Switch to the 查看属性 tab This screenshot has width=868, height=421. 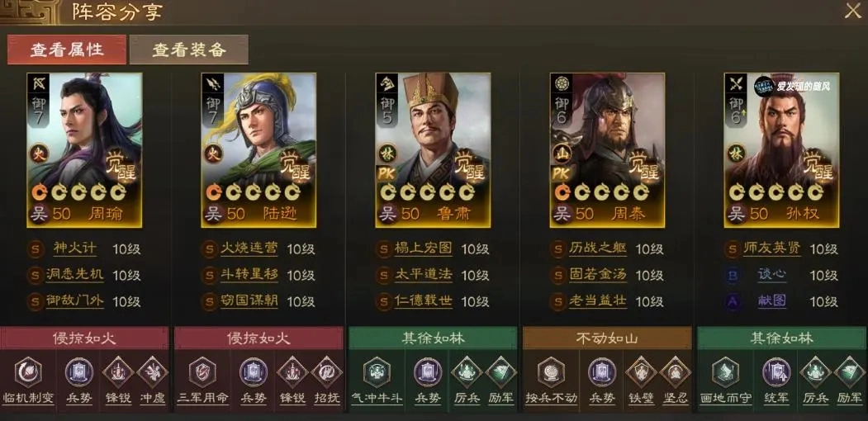(x=67, y=50)
